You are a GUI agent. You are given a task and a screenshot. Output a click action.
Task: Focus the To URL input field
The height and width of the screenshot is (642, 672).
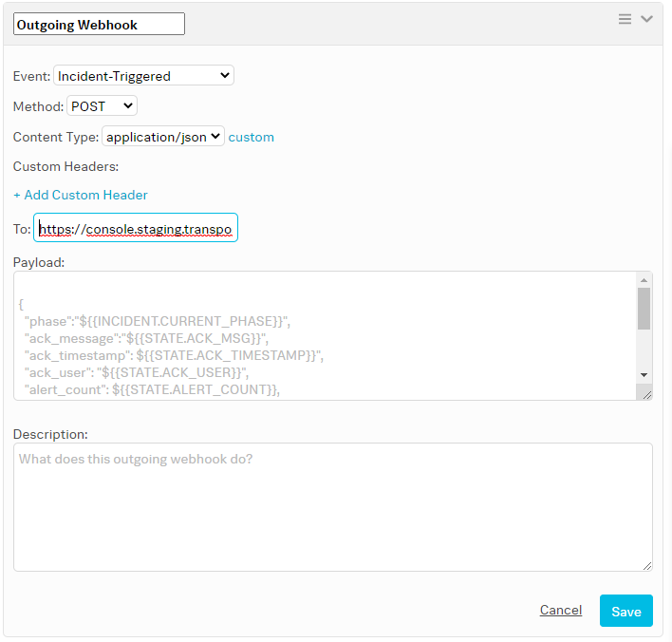(136, 229)
